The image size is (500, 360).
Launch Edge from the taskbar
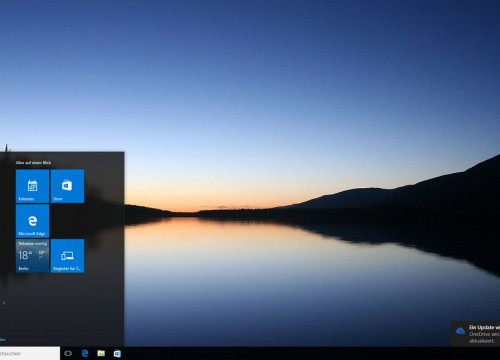[x=85, y=353]
